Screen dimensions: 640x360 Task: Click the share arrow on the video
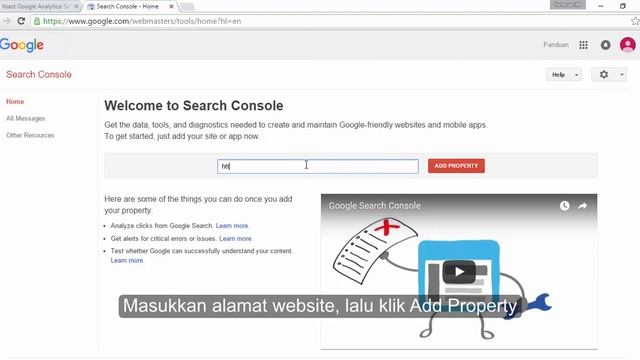coord(582,206)
